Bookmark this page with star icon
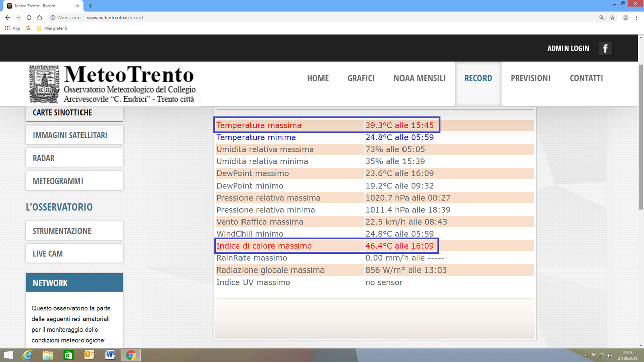This screenshot has height=362, width=644. pyautogui.click(x=612, y=17)
